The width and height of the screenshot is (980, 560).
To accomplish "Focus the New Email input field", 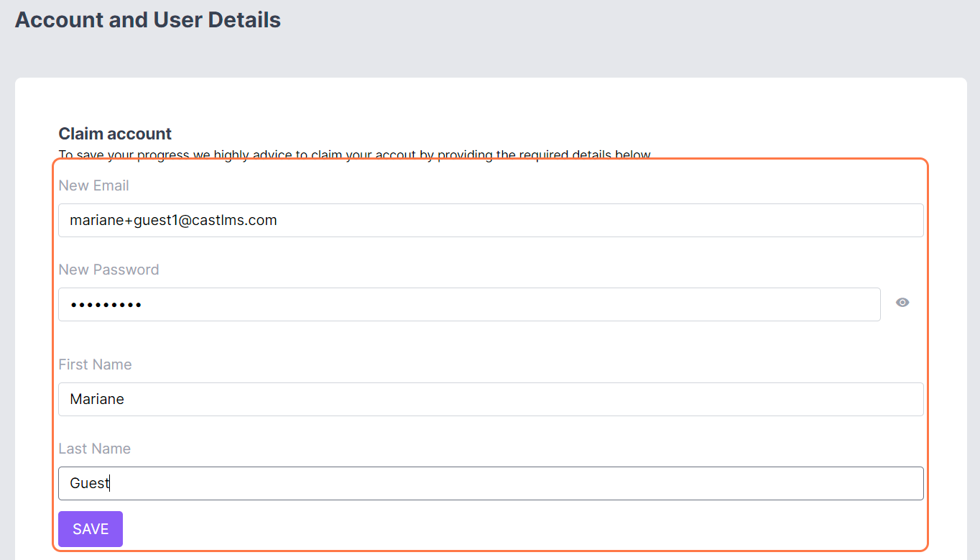I will coord(491,220).
